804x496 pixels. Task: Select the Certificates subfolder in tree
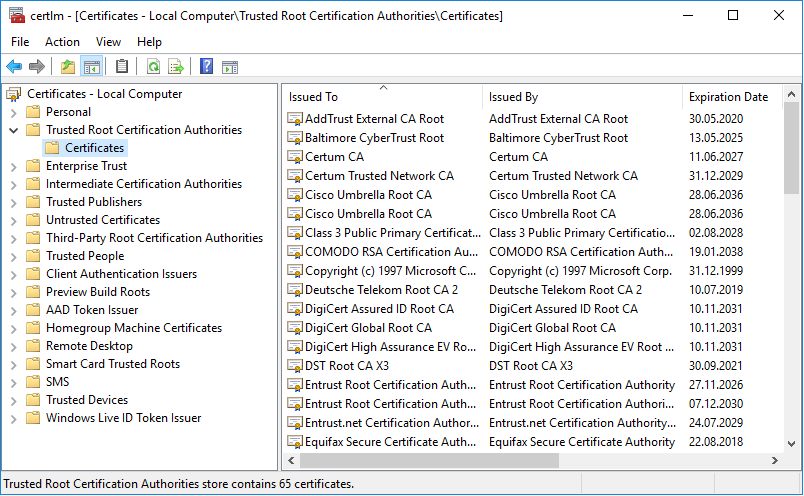94,148
